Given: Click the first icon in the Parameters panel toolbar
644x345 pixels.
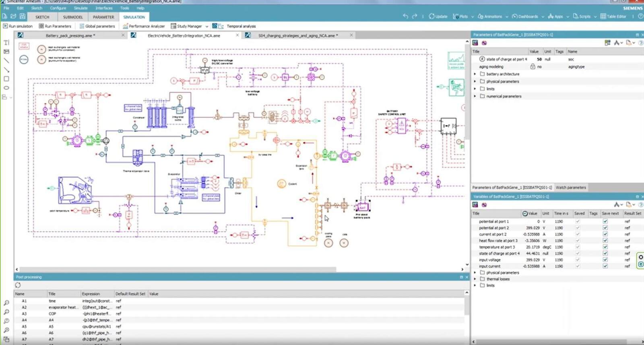Looking at the screenshot, I should (x=475, y=43).
